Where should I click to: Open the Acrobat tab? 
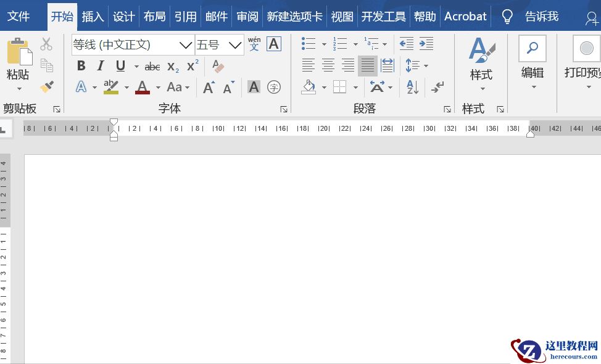[x=465, y=16]
